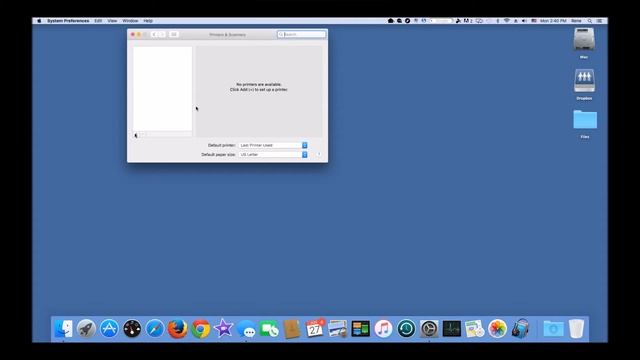Screen dimensions: 640x360
Task: Open Calendar showing 27 in Dock
Action: [x=315, y=329]
